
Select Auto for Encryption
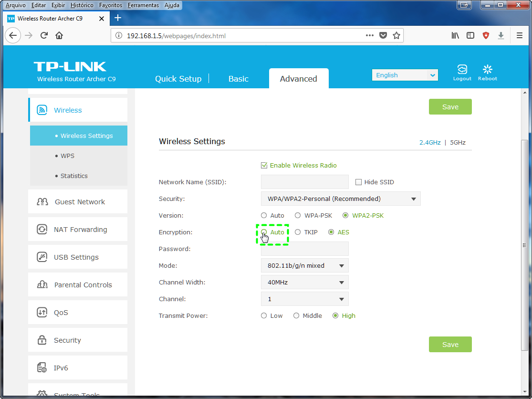[264, 232]
